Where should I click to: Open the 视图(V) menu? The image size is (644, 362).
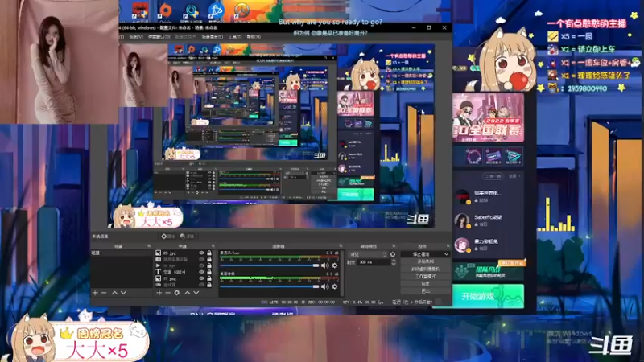coord(136,36)
